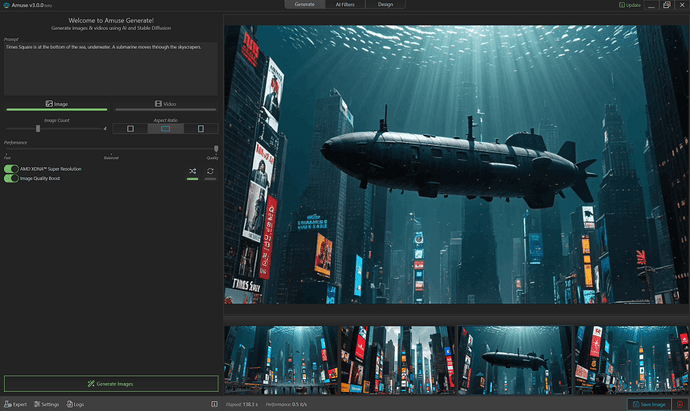Pick the portrait aspect ratio icon

point(200,129)
